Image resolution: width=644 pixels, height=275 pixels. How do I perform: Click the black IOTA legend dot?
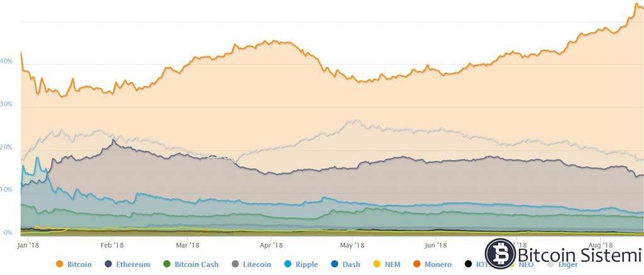click(x=469, y=264)
